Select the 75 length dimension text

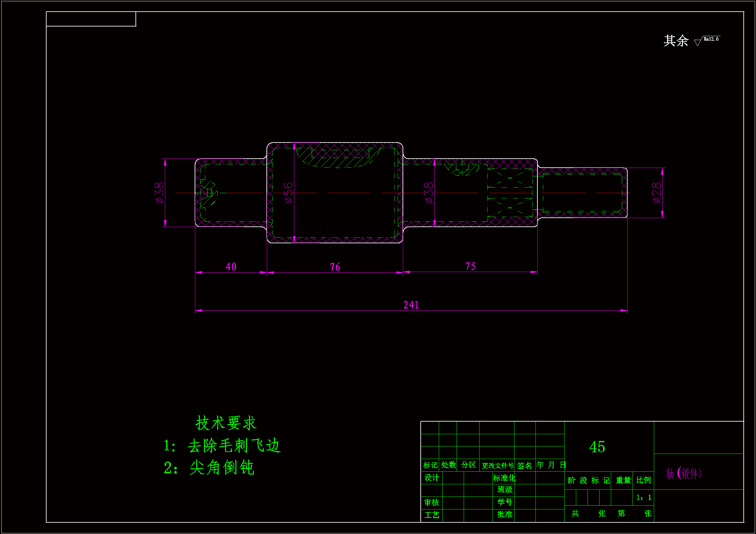[470, 266]
